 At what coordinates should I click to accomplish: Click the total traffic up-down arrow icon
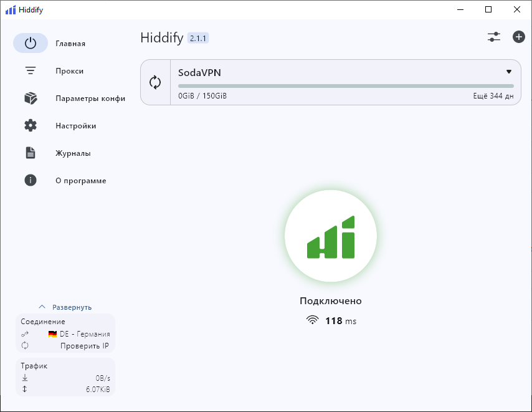click(24, 389)
